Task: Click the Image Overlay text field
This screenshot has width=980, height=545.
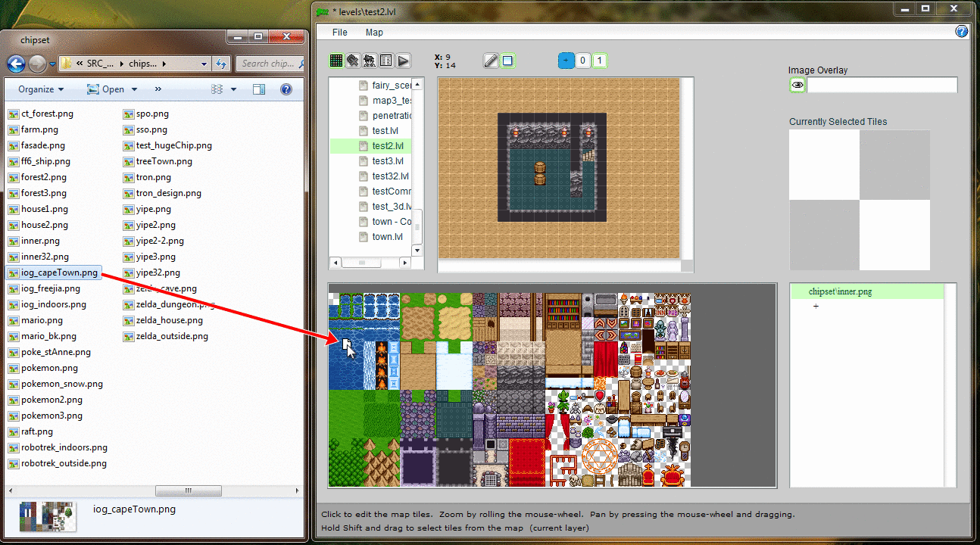Action: tap(882, 86)
